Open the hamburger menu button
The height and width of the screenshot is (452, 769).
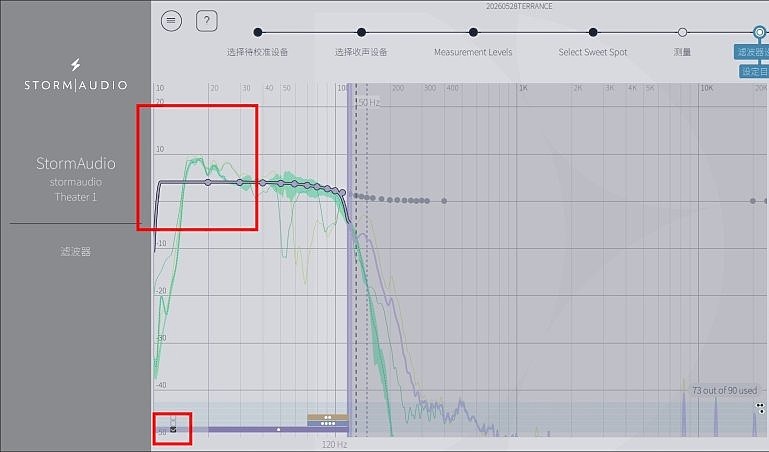[171, 21]
